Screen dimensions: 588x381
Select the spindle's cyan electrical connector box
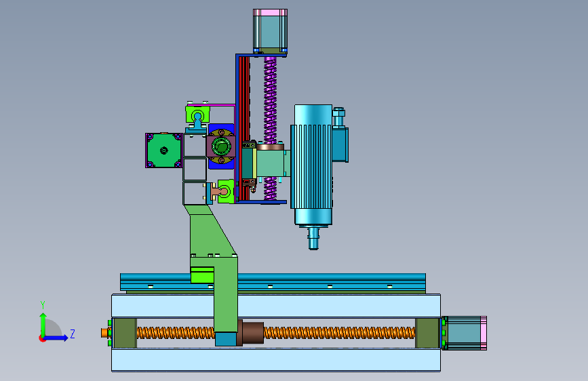pos(340,145)
